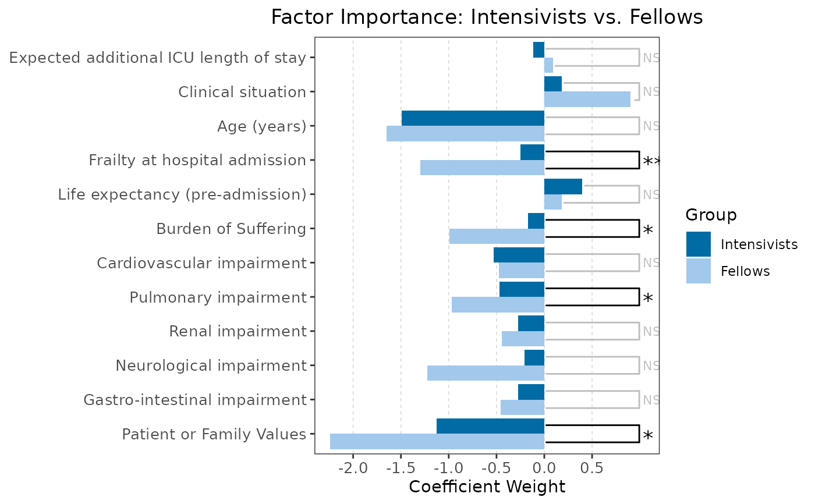Click the Fellows bar for Clinical situation
This screenshot has width=815, height=504.
(x=587, y=100)
